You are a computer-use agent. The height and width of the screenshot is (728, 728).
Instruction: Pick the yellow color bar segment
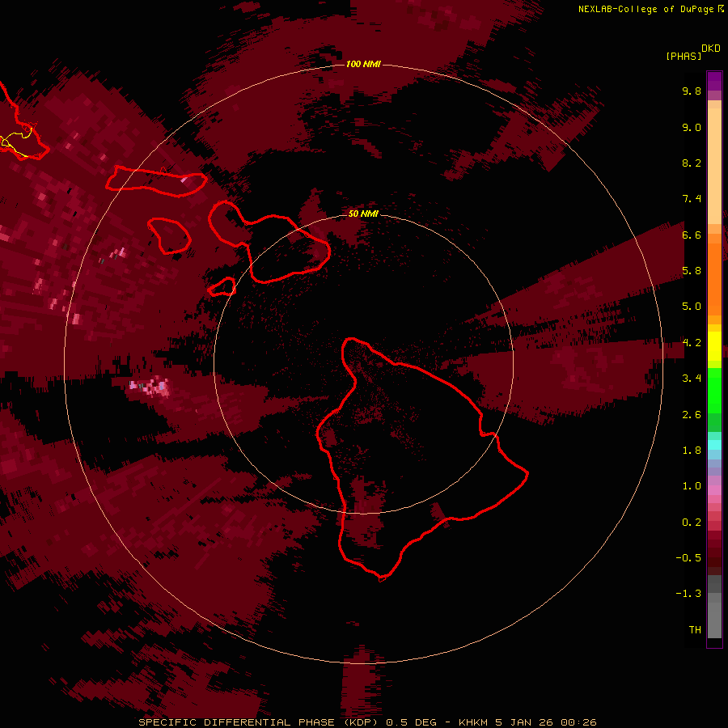click(x=714, y=346)
